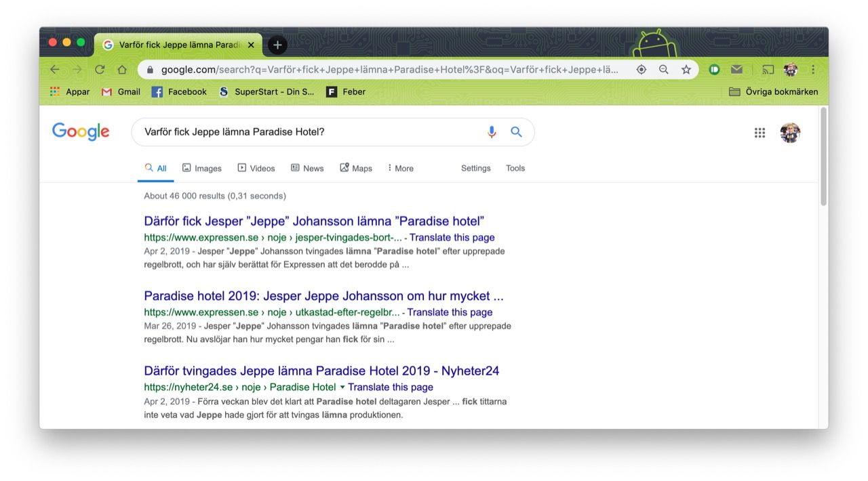Reload the page with the refresh icon
The width and height of the screenshot is (868, 481).
click(100, 69)
